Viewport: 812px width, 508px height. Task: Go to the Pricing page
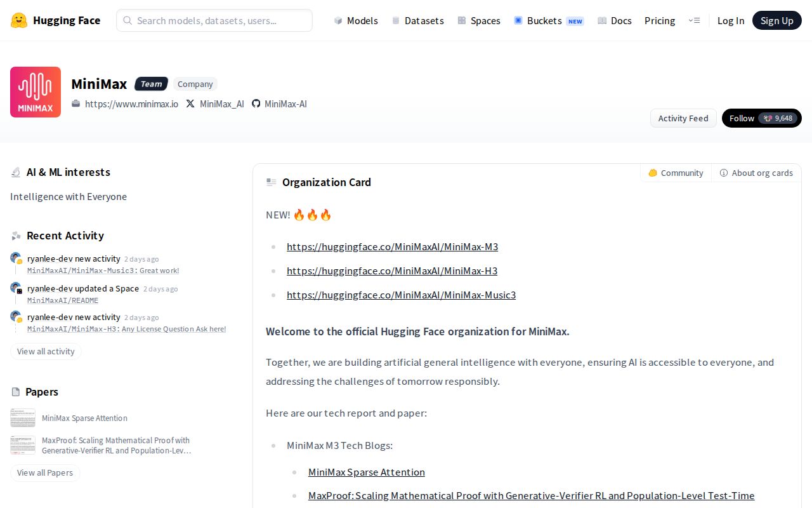[x=660, y=20]
